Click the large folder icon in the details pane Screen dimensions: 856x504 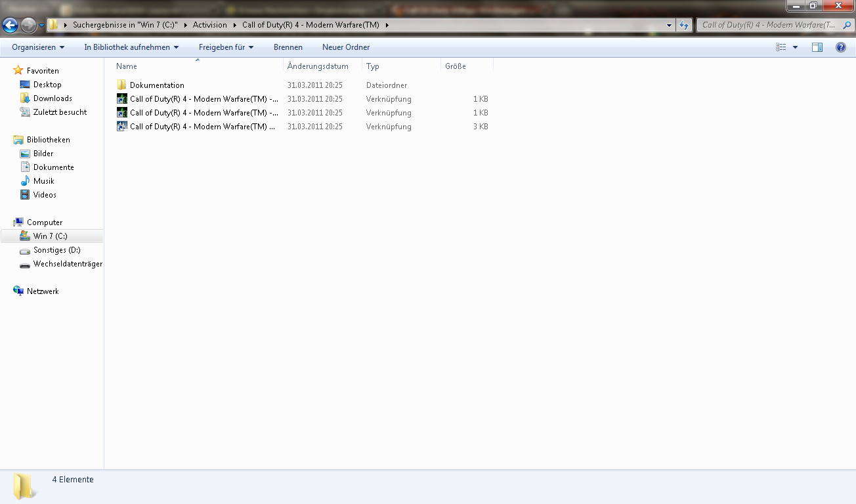25,486
